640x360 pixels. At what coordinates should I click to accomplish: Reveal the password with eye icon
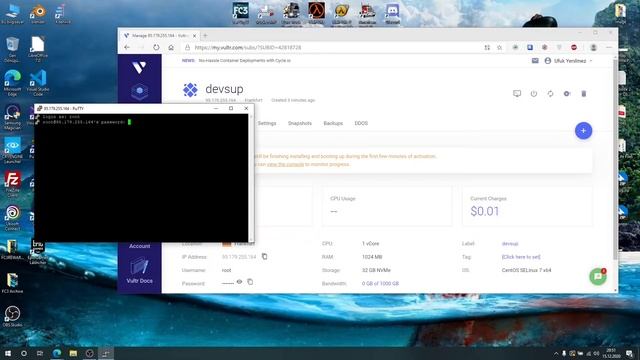click(239, 282)
